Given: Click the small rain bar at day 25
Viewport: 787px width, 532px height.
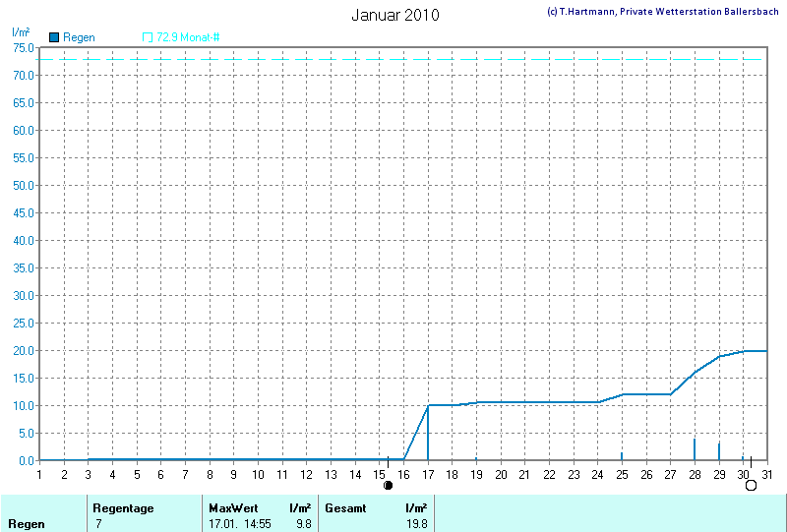Looking at the screenshot, I should [x=622, y=456].
